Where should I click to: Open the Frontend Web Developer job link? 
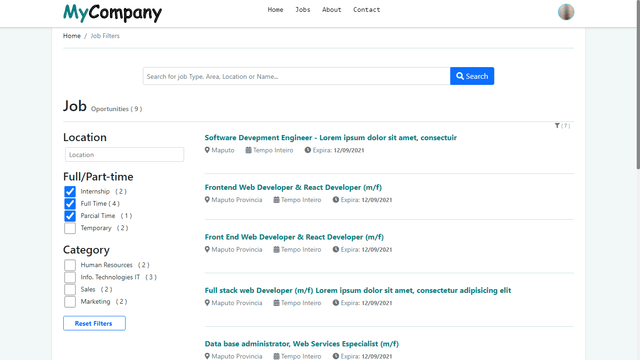click(x=293, y=187)
